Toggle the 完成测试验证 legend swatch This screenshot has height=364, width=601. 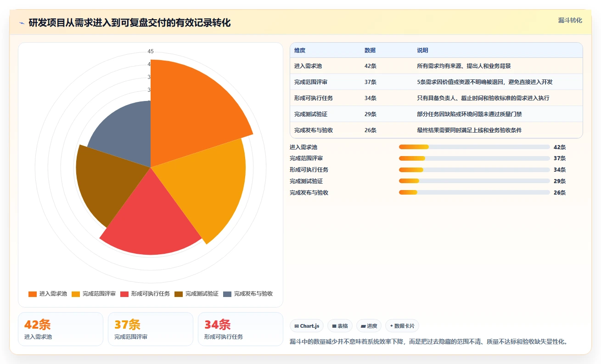click(x=179, y=294)
